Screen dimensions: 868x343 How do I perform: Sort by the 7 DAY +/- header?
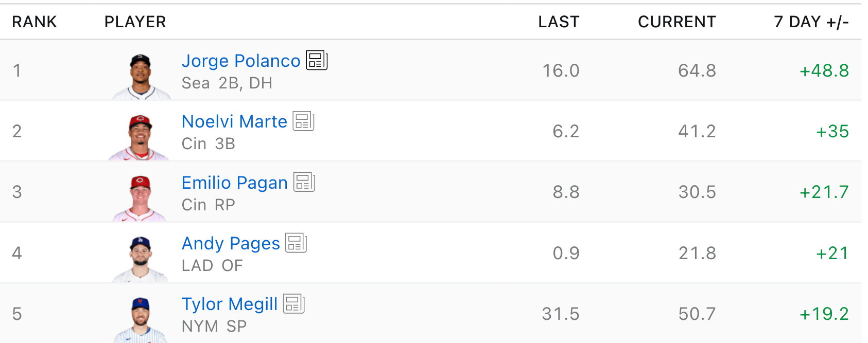pos(811,22)
